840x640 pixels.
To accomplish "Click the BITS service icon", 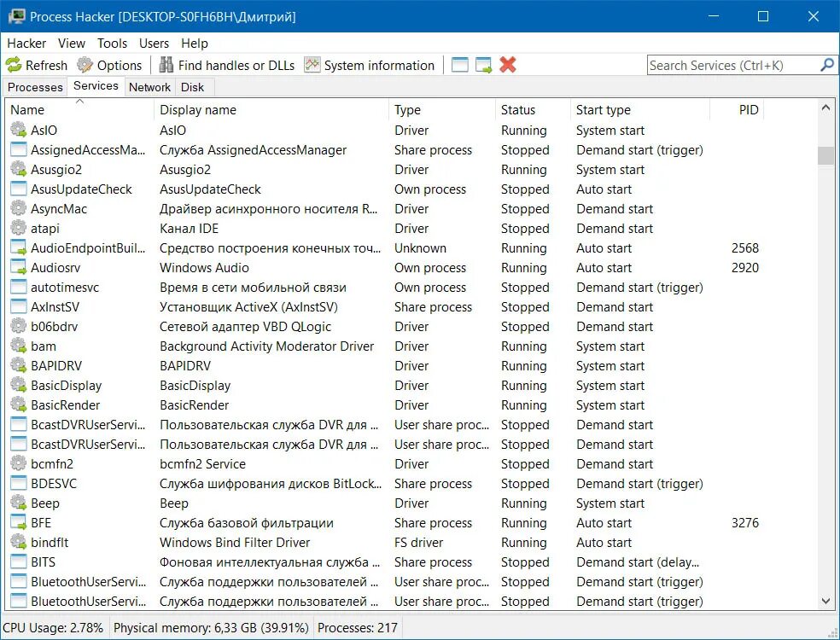I will point(18,561).
